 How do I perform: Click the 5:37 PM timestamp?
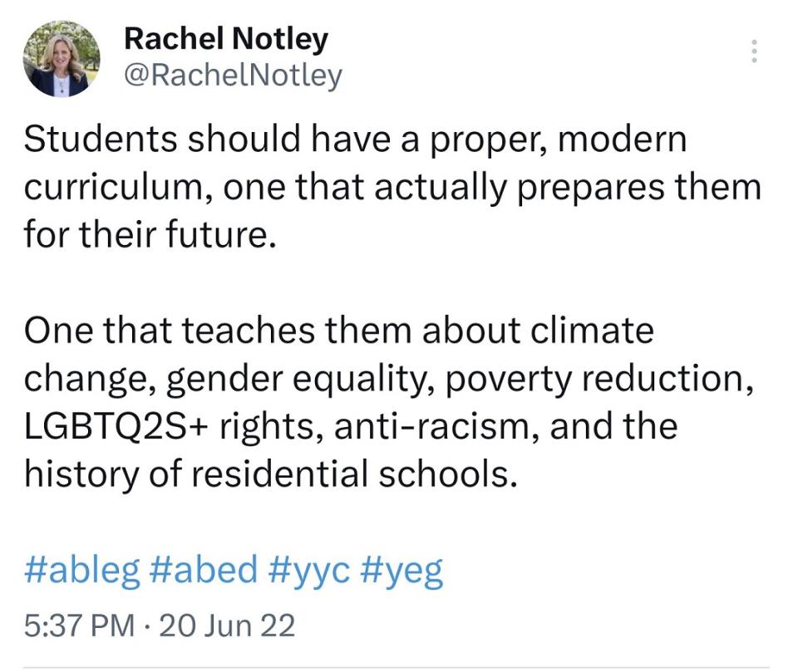coord(79,625)
